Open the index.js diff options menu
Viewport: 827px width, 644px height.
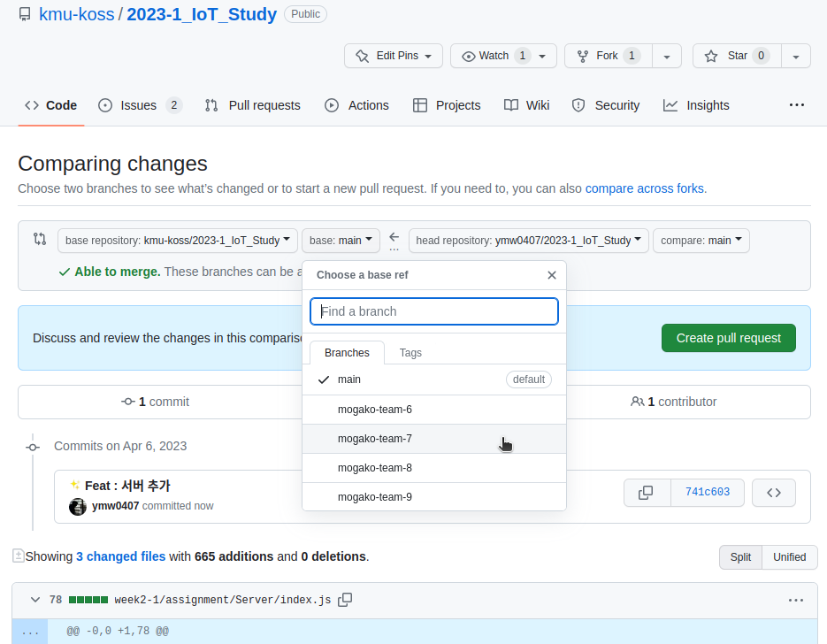point(795,601)
